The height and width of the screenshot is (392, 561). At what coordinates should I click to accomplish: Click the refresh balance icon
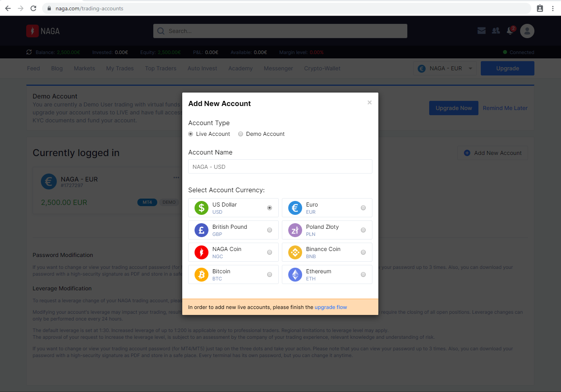point(29,52)
